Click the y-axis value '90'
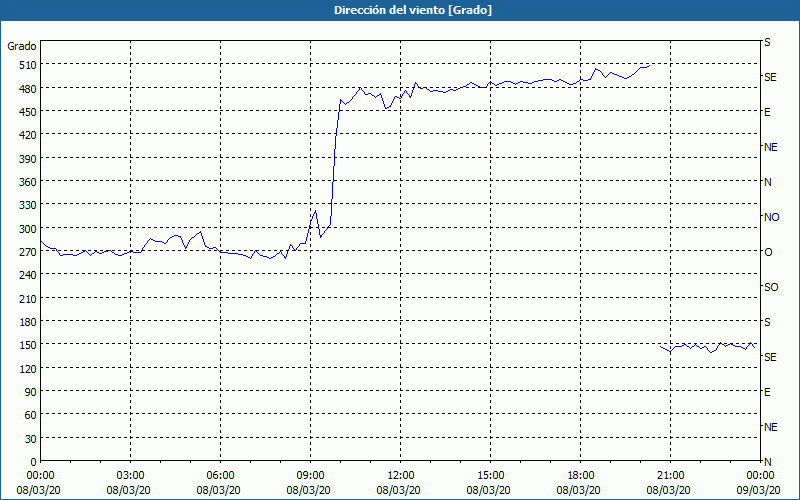The image size is (800, 500). point(31,392)
